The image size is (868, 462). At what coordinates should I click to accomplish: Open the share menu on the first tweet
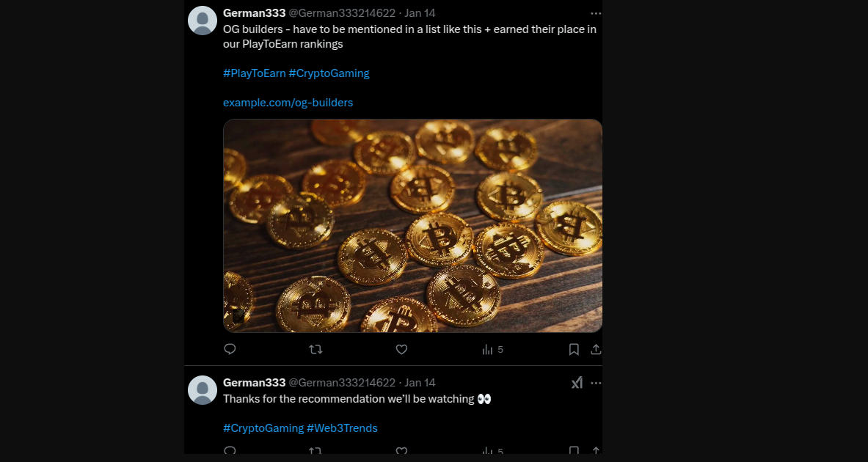[x=596, y=350]
